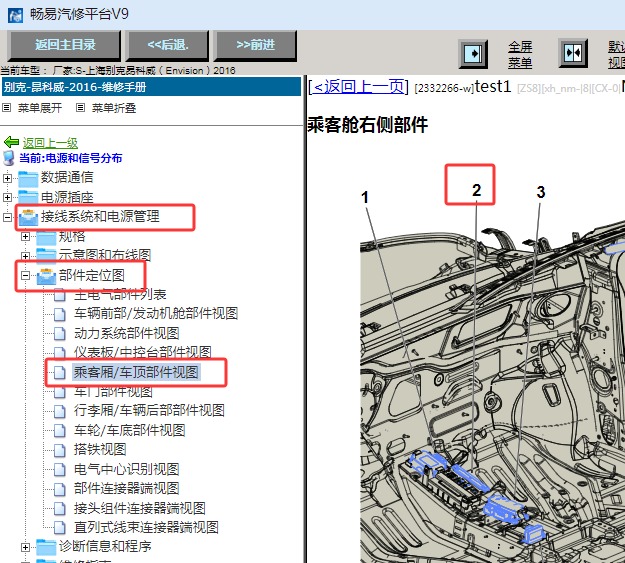Click the page icon of 乘客厢/车顶部件视图

[x=60, y=372]
